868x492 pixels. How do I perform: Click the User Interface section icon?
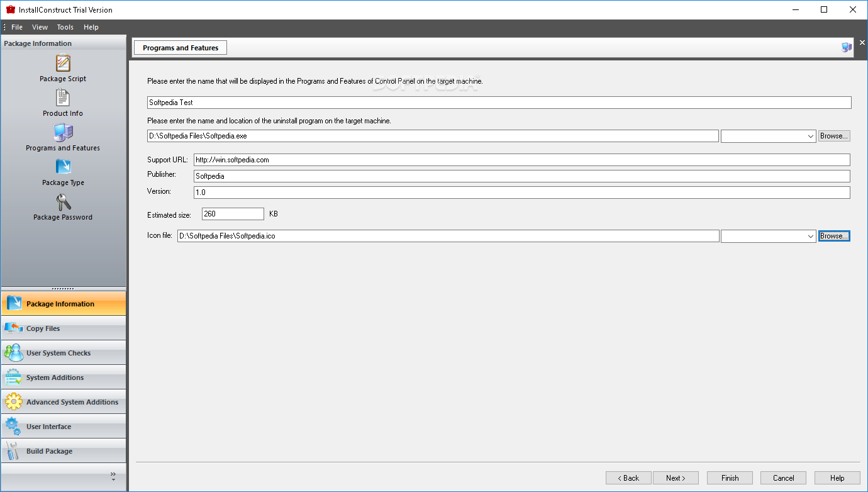coord(14,427)
